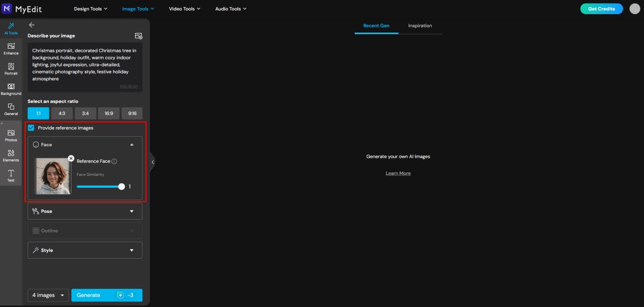Open the Elements sidebar panel
The width and height of the screenshot is (644, 307).
tap(11, 156)
